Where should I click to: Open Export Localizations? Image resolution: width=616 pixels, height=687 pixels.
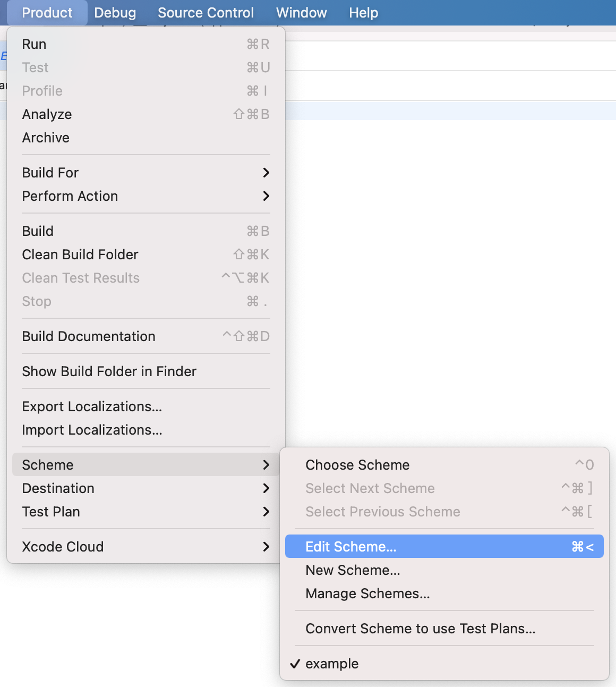91,406
